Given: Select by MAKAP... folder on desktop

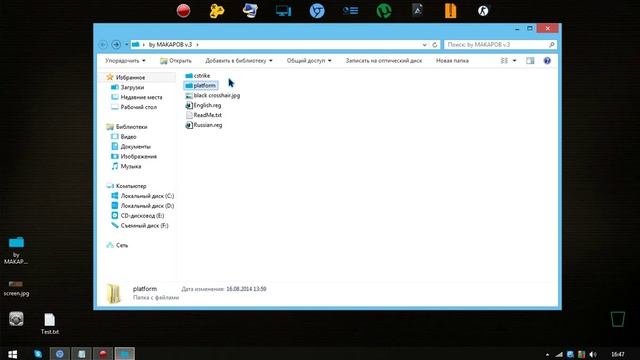Looking at the screenshot, I should coord(16,250).
